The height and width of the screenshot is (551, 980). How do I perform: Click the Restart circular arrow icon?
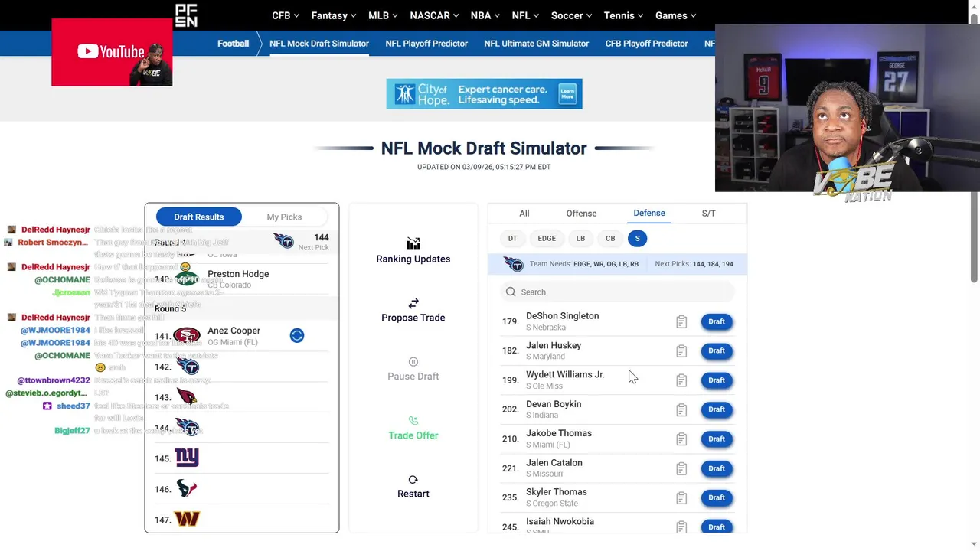tap(413, 480)
